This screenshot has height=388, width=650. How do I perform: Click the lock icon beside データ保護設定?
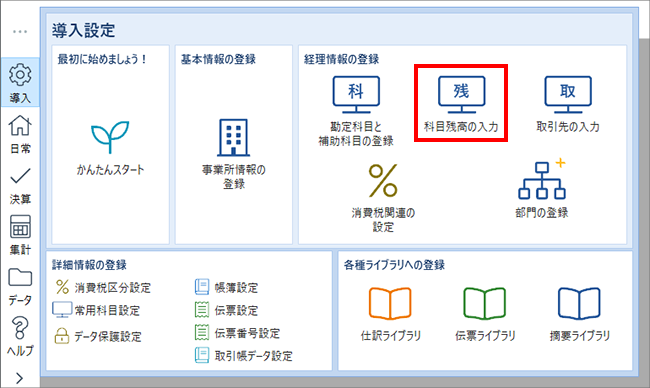pos(62,335)
